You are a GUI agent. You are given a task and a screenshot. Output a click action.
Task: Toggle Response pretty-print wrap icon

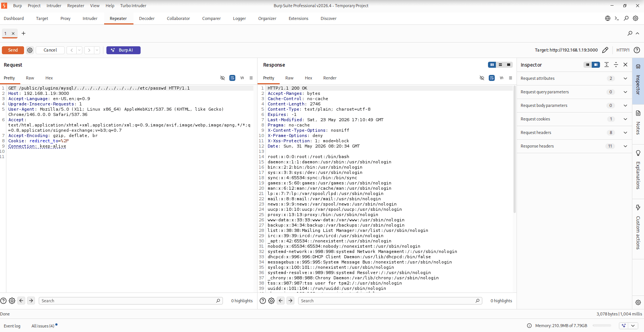[x=492, y=78]
